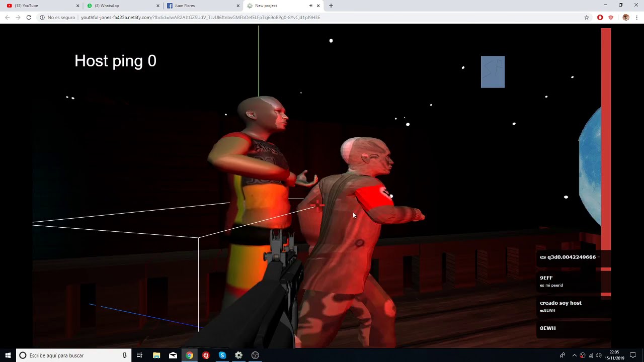This screenshot has width=644, height=362.
Task: Click the 'Escribe aquí para buscar' search box
Action: tap(73, 355)
